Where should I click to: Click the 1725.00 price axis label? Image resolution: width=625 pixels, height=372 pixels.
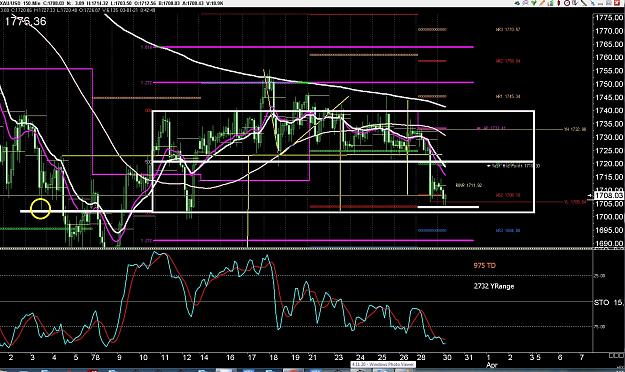tap(609, 151)
